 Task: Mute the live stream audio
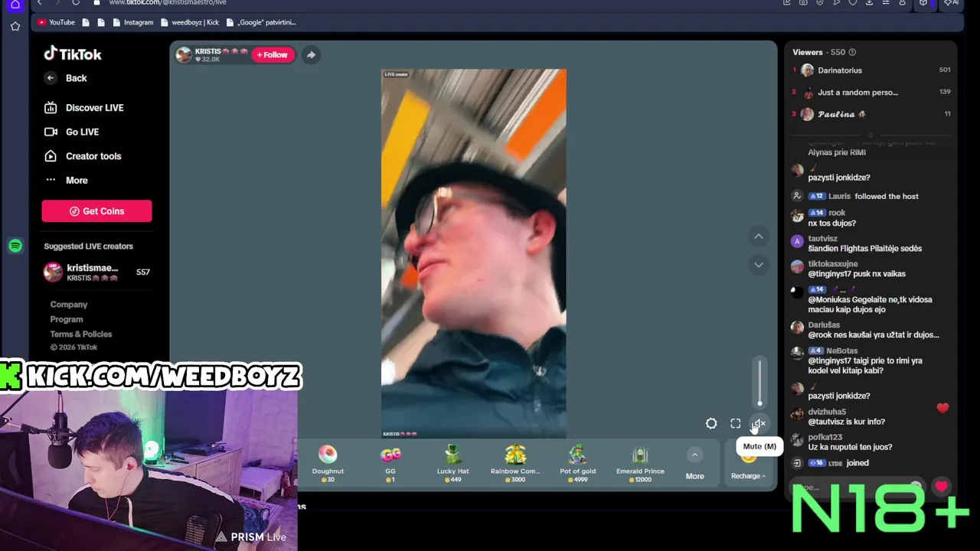click(x=759, y=423)
